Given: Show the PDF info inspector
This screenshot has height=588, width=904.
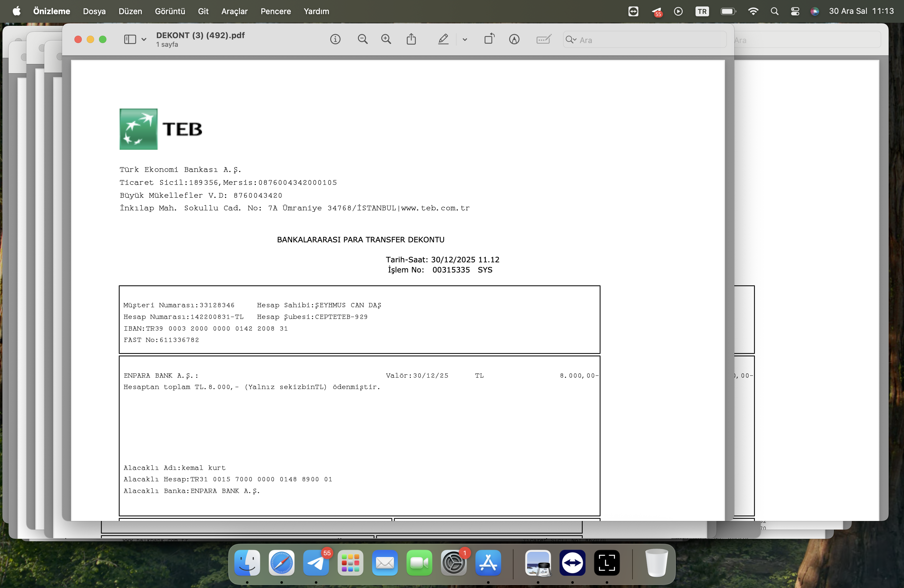Looking at the screenshot, I should (x=335, y=39).
